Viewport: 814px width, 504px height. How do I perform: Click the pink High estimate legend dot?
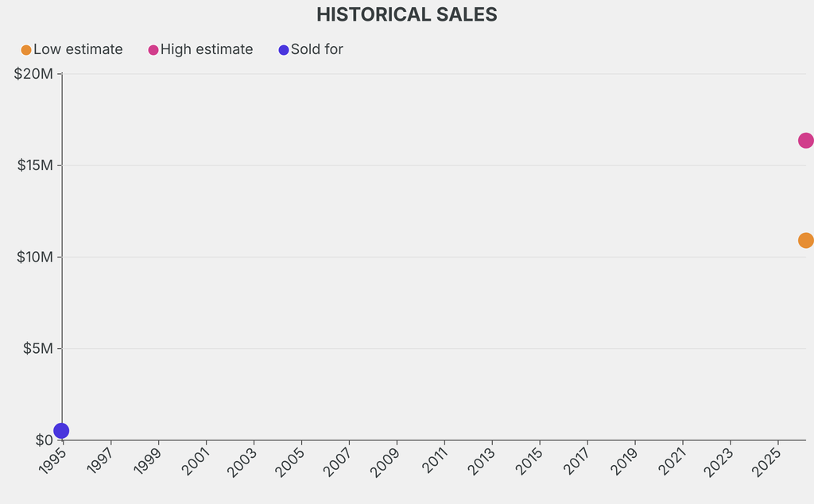click(153, 50)
